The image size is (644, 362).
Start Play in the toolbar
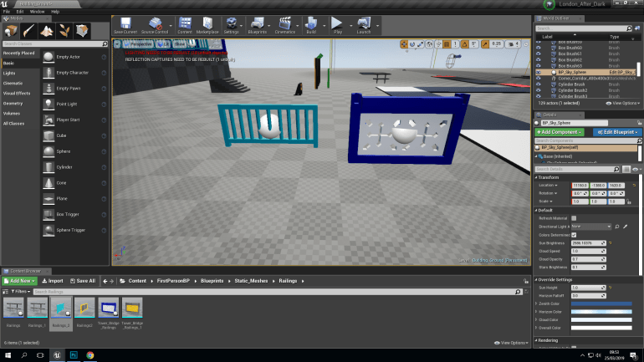click(337, 25)
